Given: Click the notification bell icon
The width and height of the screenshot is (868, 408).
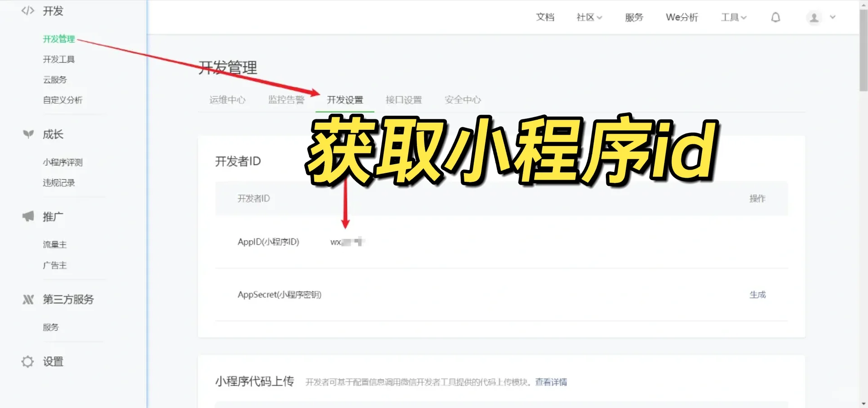Looking at the screenshot, I should click(x=775, y=18).
